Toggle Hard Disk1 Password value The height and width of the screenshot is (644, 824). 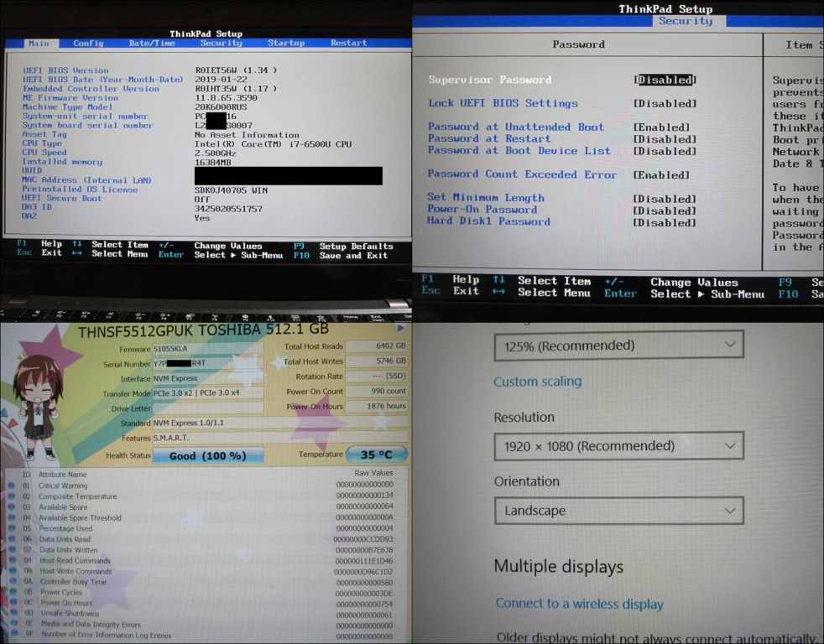coord(665,223)
